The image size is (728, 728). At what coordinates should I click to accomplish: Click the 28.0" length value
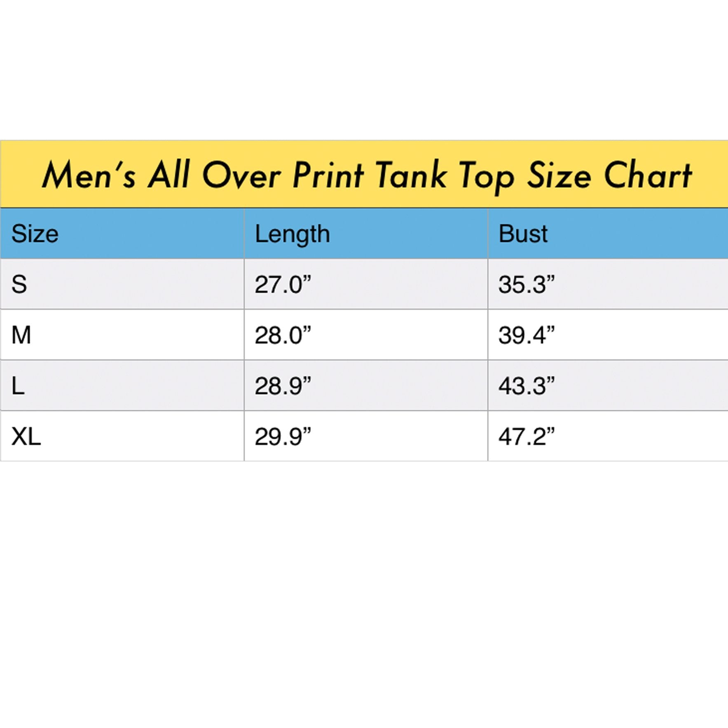point(283,335)
